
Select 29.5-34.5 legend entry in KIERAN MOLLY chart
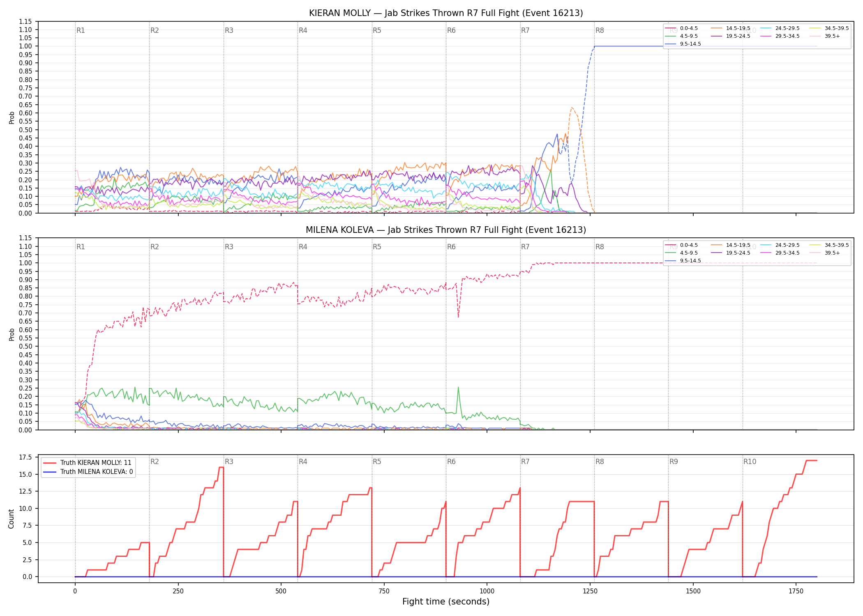(x=780, y=36)
